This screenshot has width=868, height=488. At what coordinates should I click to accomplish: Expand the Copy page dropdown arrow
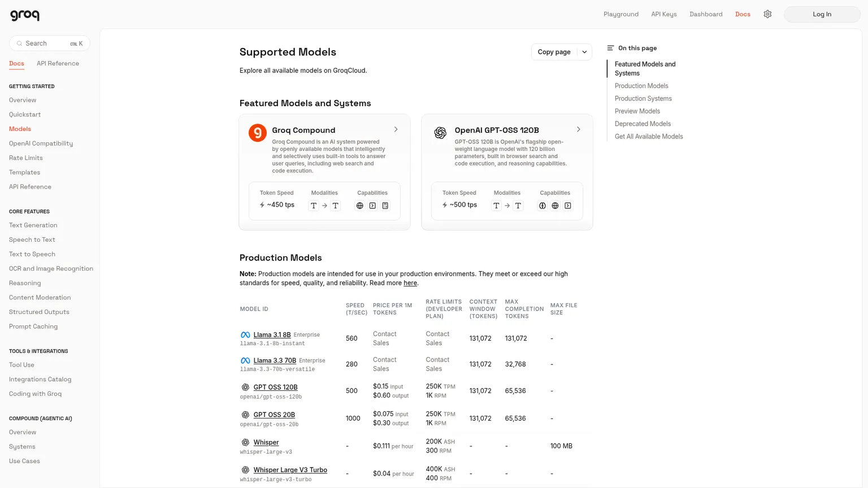(584, 52)
